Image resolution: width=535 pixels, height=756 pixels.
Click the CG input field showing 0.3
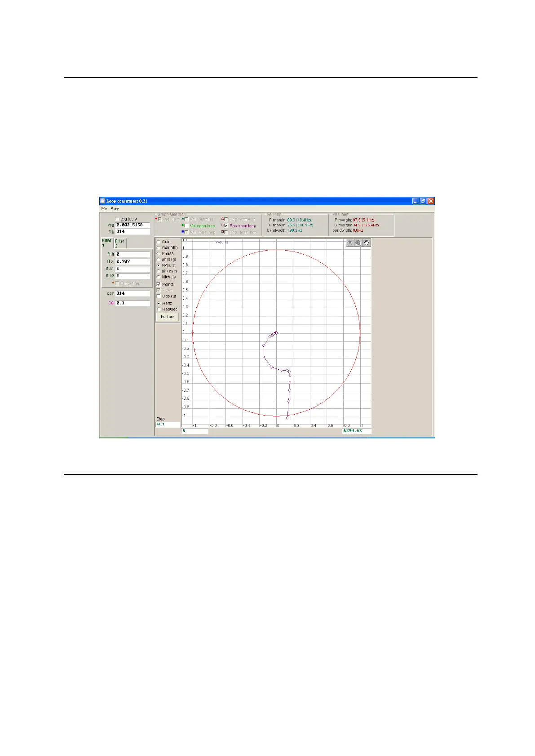(x=133, y=303)
